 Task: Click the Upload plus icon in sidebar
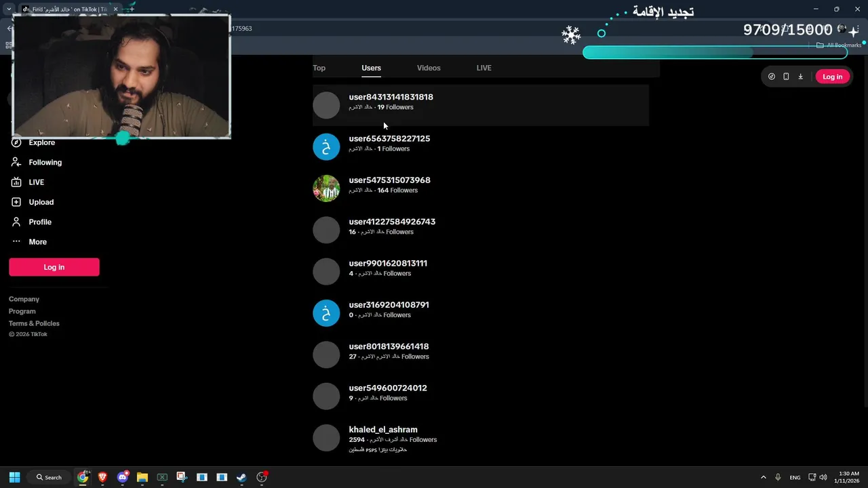pos(16,202)
